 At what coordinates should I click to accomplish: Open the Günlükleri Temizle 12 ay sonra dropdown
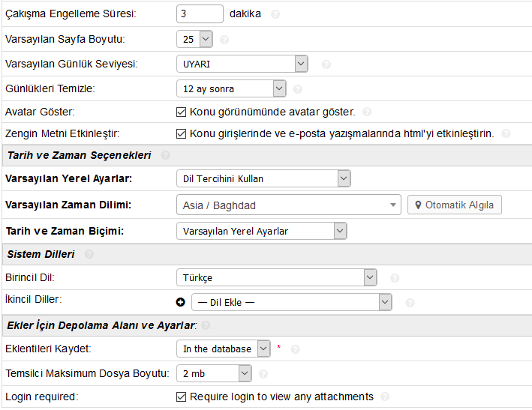point(231,89)
